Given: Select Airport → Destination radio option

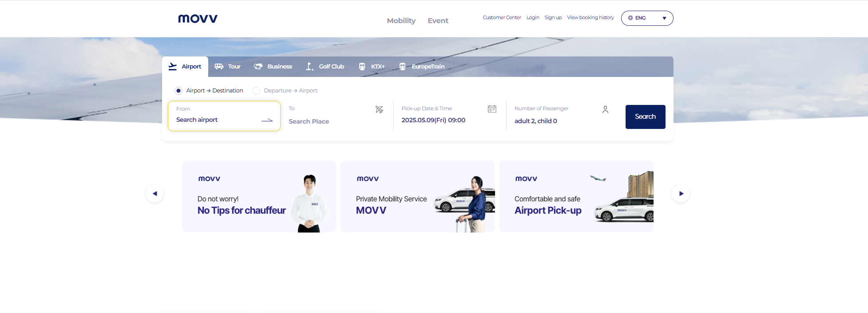Looking at the screenshot, I should [x=178, y=90].
